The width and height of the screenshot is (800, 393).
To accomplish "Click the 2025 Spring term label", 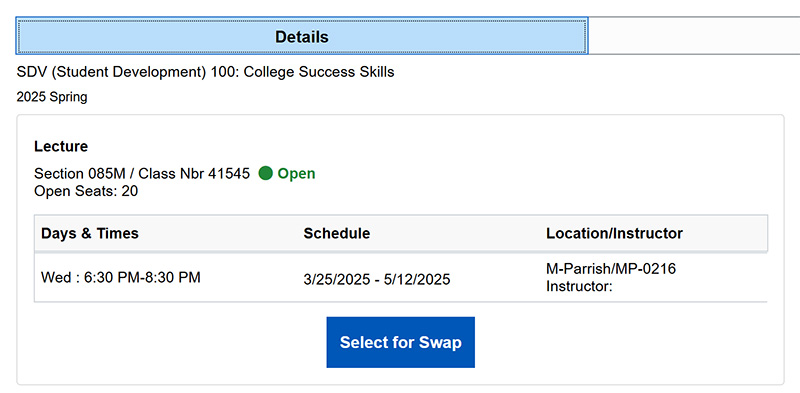I will click(x=52, y=97).
